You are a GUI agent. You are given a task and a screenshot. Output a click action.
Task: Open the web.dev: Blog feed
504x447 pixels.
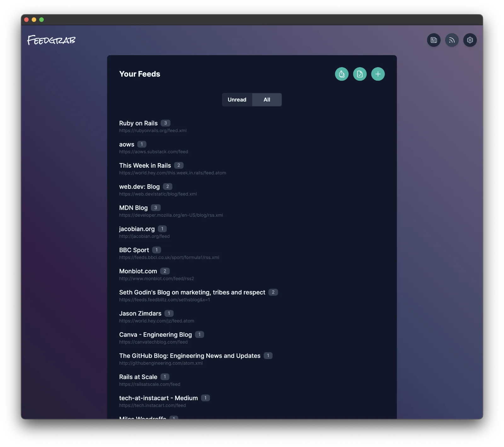coord(139,187)
